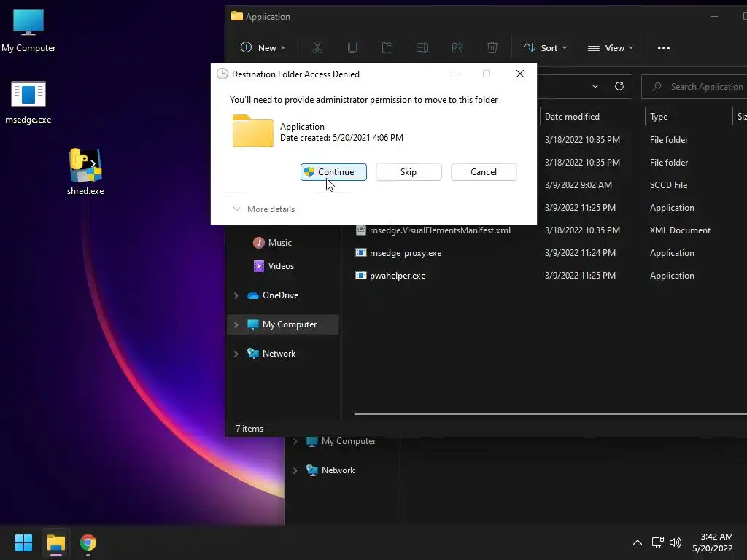
Task: Select the shred.exe desktop icon
Action: pos(85,172)
